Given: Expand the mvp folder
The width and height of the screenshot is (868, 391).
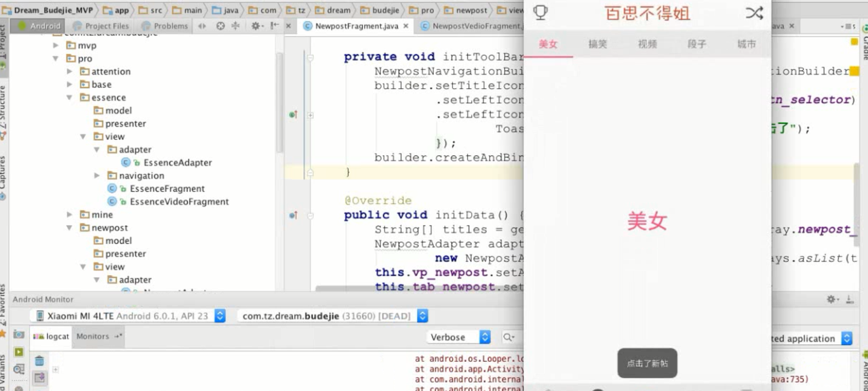Looking at the screenshot, I should (56, 45).
